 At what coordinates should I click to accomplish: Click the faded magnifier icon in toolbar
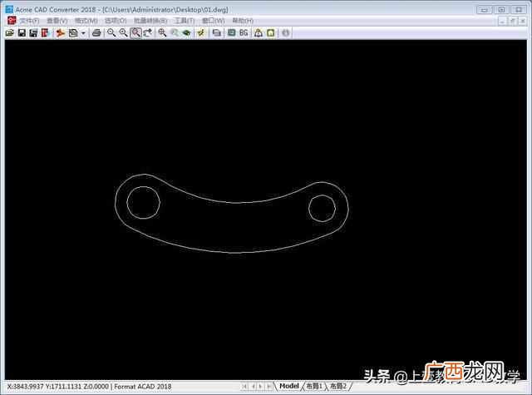pos(175,33)
